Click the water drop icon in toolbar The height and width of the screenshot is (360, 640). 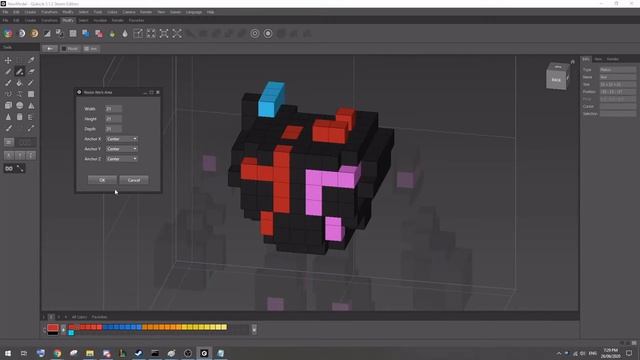[x=125, y=33]
